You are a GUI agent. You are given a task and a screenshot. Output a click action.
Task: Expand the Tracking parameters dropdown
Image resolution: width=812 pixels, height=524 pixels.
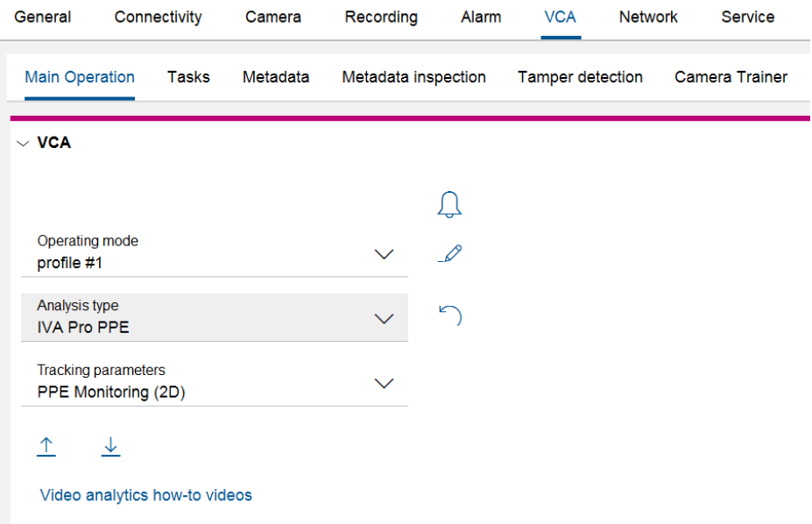pos(384,383)
